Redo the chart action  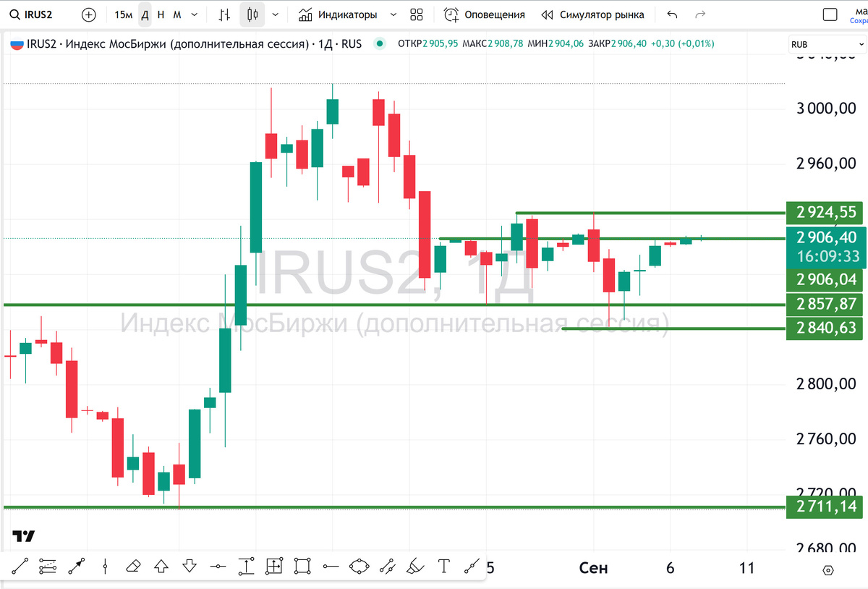coord(699,14)
